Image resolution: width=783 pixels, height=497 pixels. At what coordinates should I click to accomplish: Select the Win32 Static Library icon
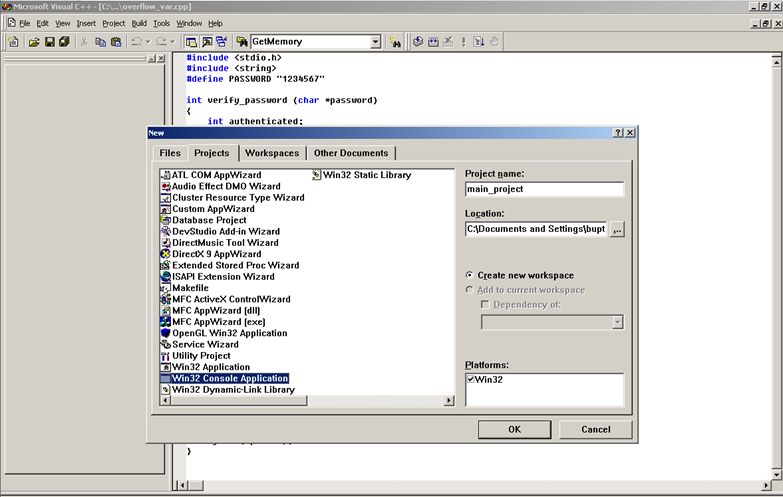316,175
